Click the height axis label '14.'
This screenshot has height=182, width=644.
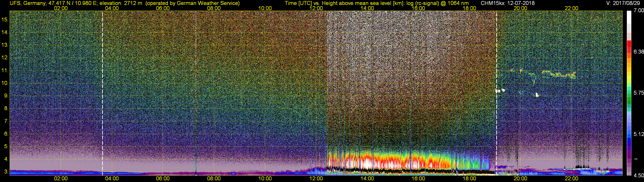tap(5, 32)
